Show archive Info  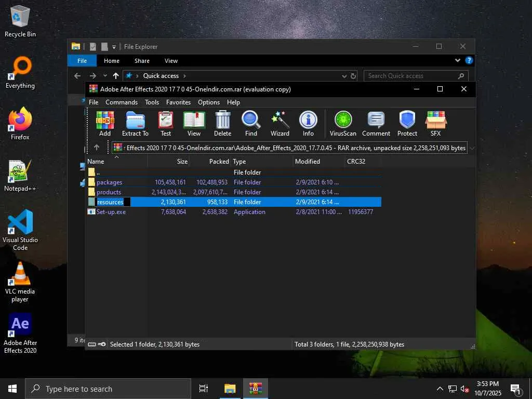(308, 124)
